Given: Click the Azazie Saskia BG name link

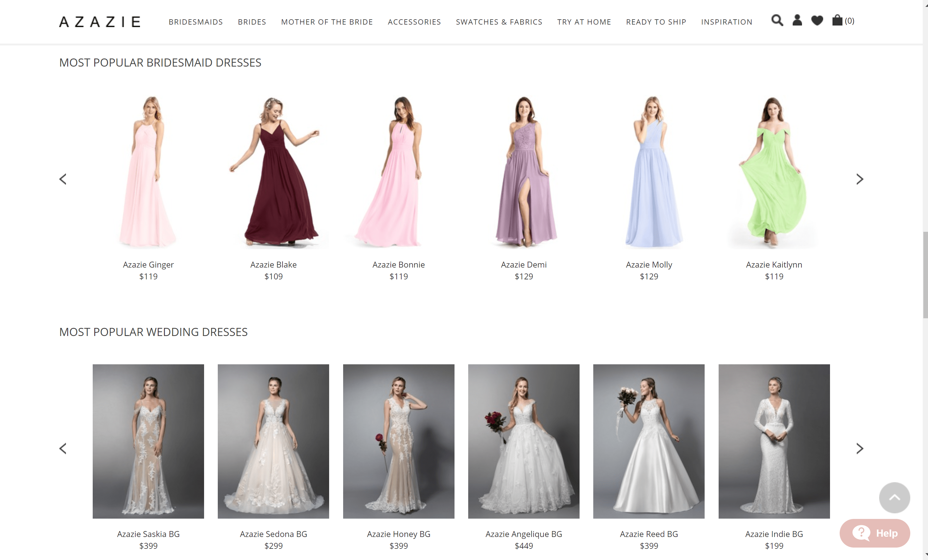Looking at the screenshot, I should point(148,534).
